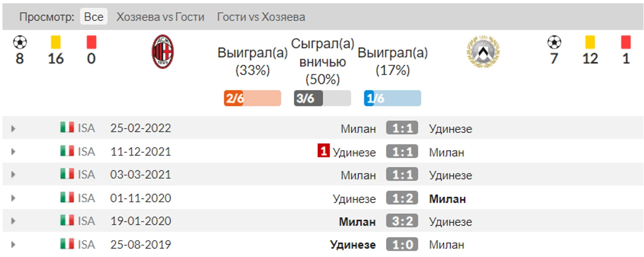The image size is (644, 257).
Task: Select the "Все" view filter
Action: (94, 17)
